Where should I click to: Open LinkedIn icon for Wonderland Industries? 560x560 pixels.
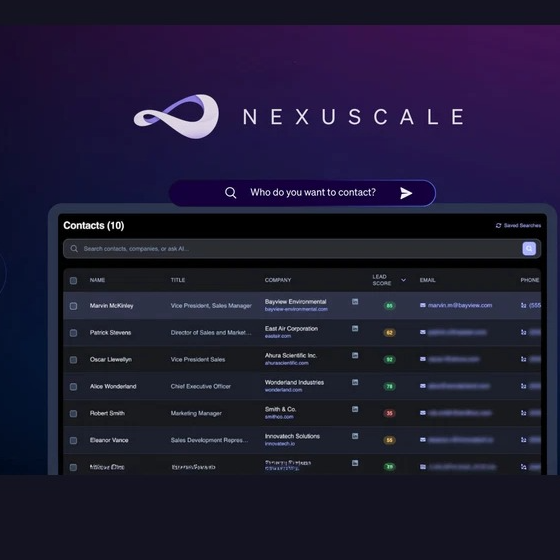point(355,382)
